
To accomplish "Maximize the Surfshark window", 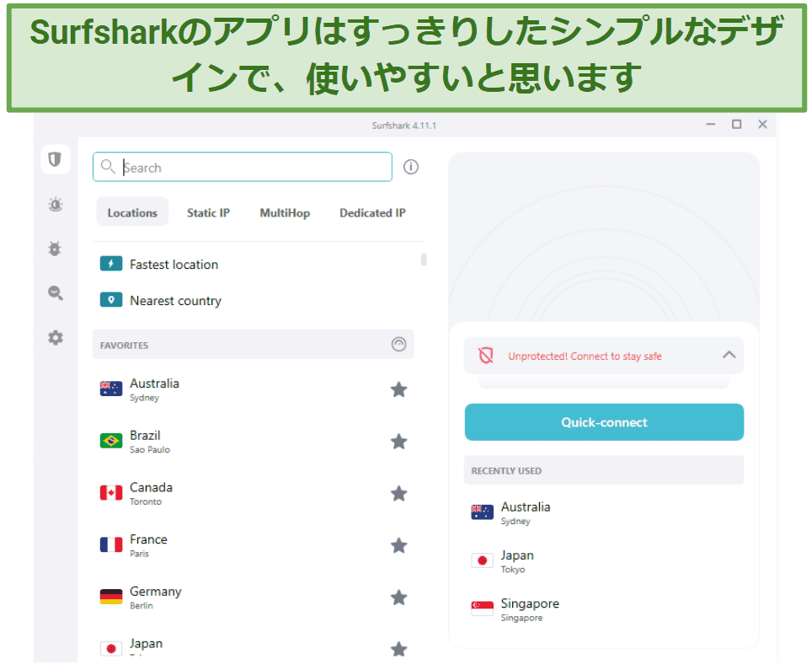I will pyautogui.click(x=736, y=125).
